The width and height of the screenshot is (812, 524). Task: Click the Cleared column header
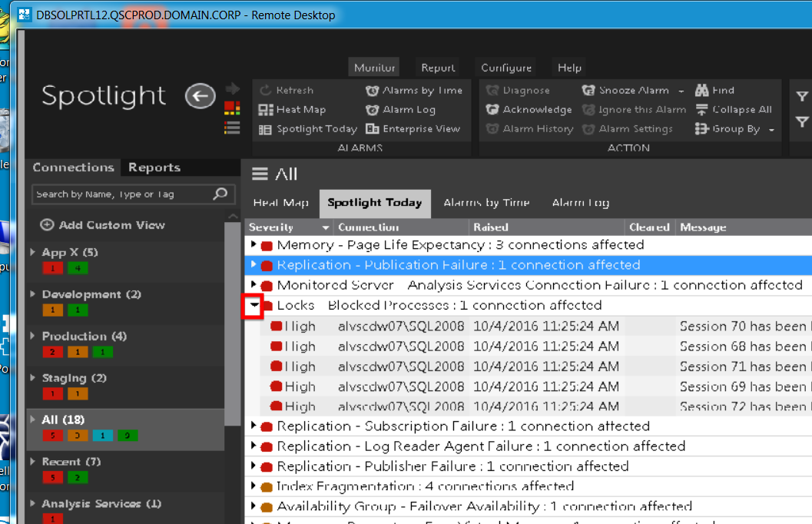click(649, 227)
